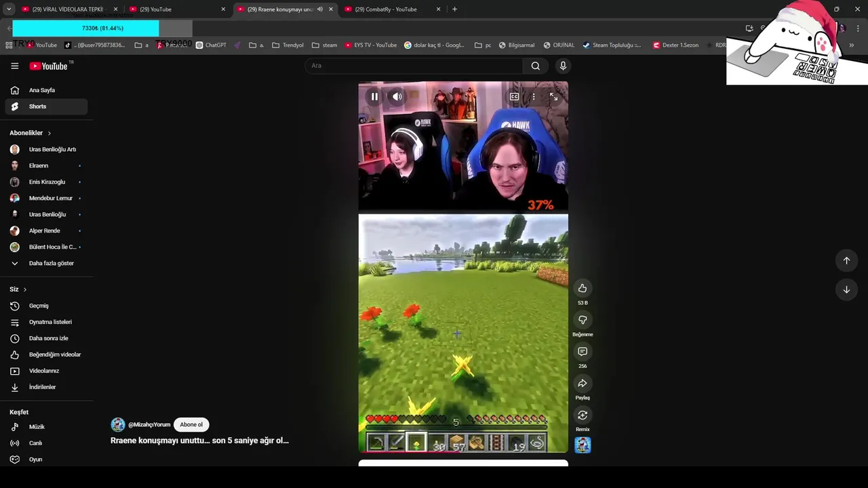Image resolution: width=868 pixels, height=488 pixels.
Task: Go to previous Short with up arrow
Action: tap(846, 260)
